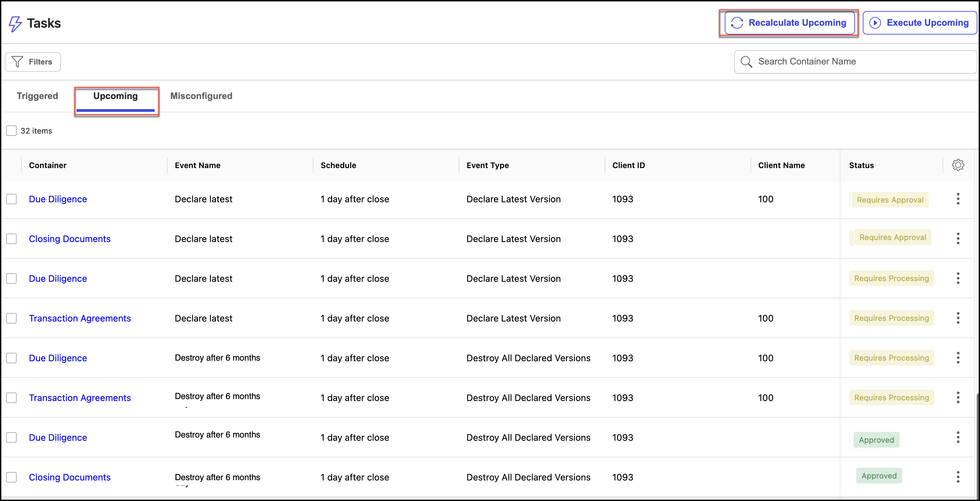980x501 pixels.
Task: Expand the options for the third Due Diligence row
Action: pyautogui.click(x=958, y=358)
